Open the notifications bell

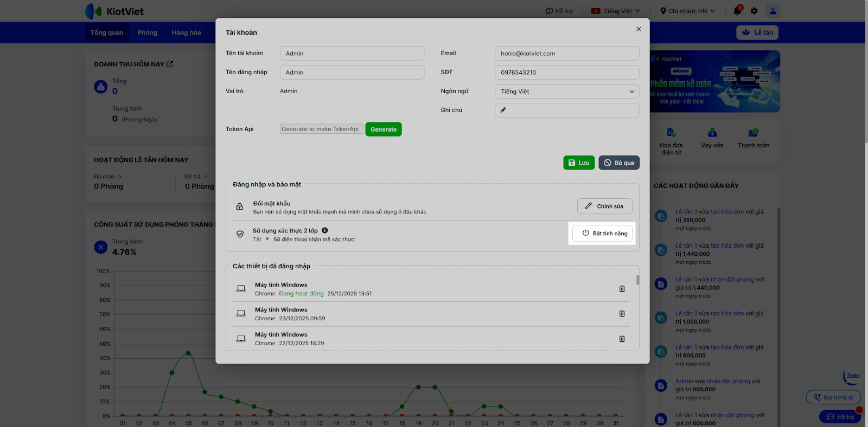pos(737,11)
